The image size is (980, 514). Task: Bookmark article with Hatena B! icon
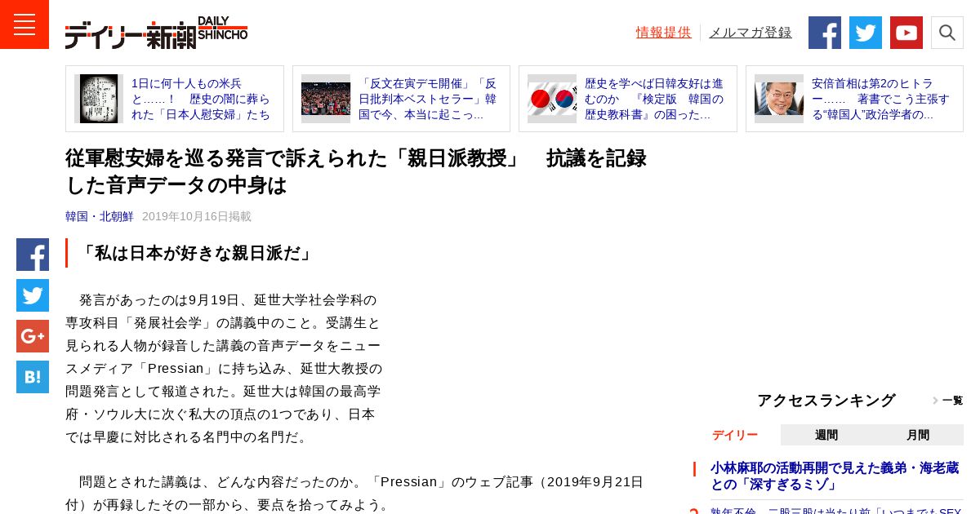click(x=33, y=377)
